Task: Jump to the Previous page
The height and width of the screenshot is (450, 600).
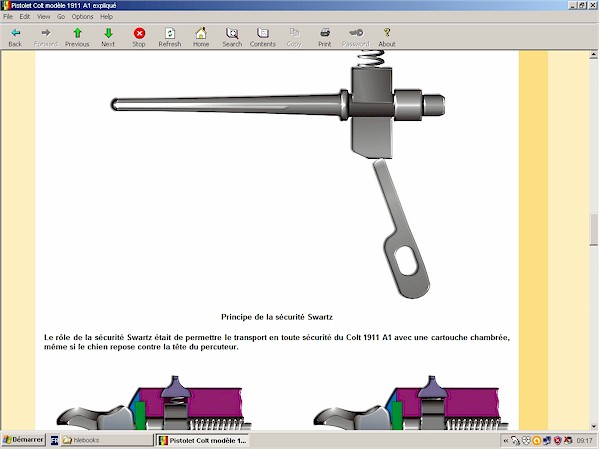Action: point(77,37)
